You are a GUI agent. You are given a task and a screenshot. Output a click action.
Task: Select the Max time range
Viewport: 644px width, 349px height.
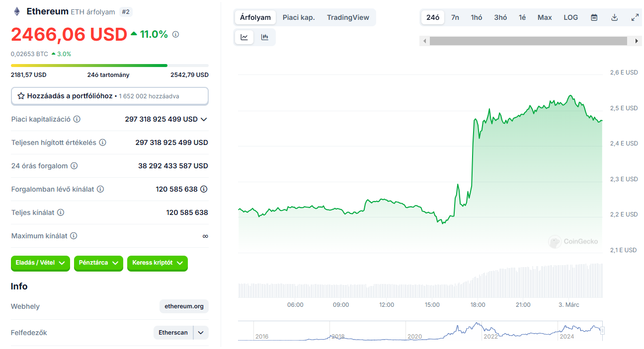[x=545, y=17]
